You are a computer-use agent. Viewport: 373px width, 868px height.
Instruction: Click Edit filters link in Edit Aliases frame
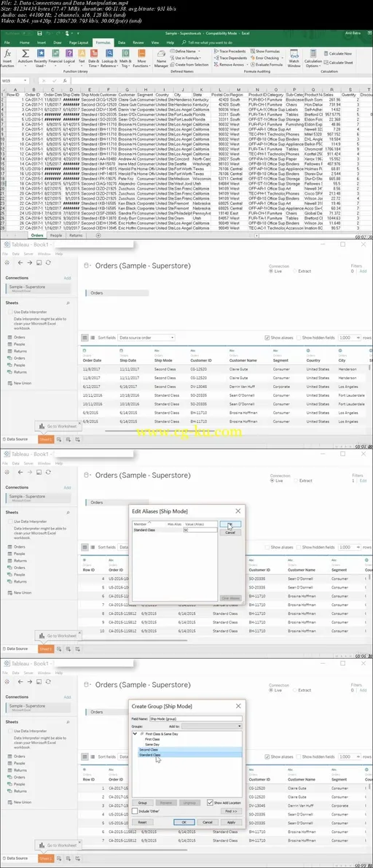click(x=364, y=481)
